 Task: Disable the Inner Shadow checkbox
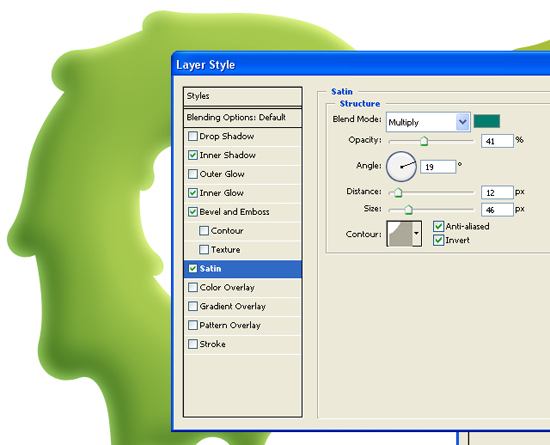pos(193,155)
